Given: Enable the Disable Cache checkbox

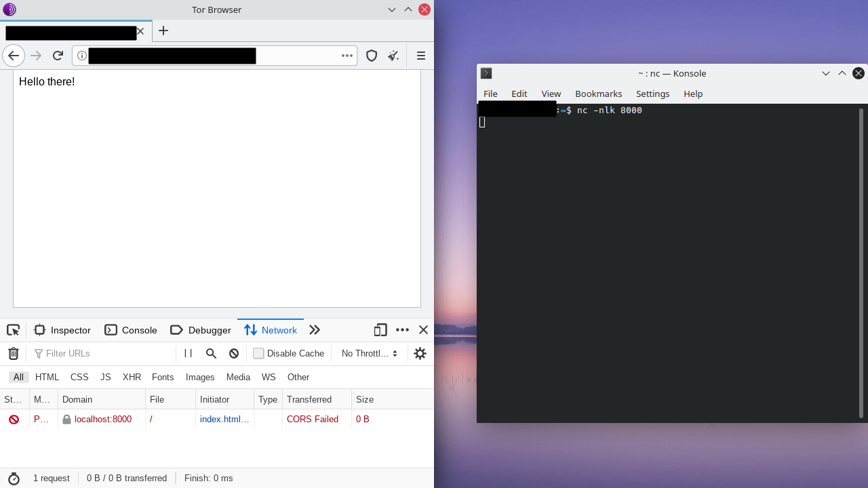Looking at the screenshot, I should [258, 353].
